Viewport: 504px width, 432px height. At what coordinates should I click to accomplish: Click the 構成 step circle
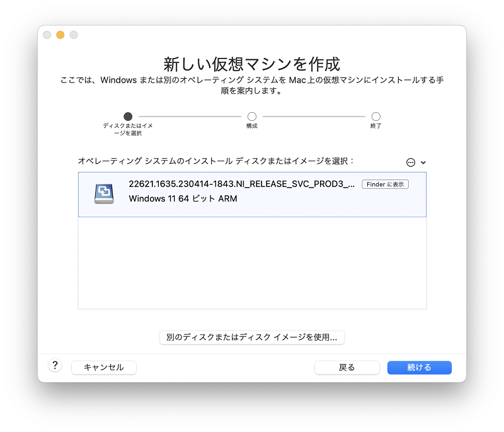[x=251, y=117]
